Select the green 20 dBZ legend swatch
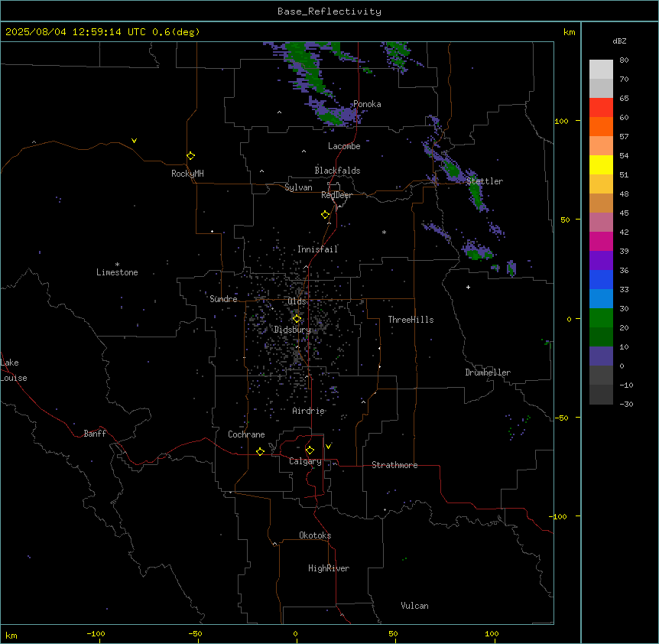659x644 pixels. coord(601,318)
